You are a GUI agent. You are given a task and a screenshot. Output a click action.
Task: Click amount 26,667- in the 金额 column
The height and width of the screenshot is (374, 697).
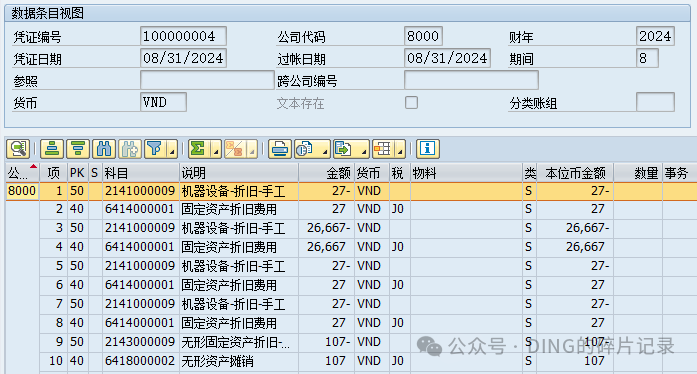[x=327, y=228]
